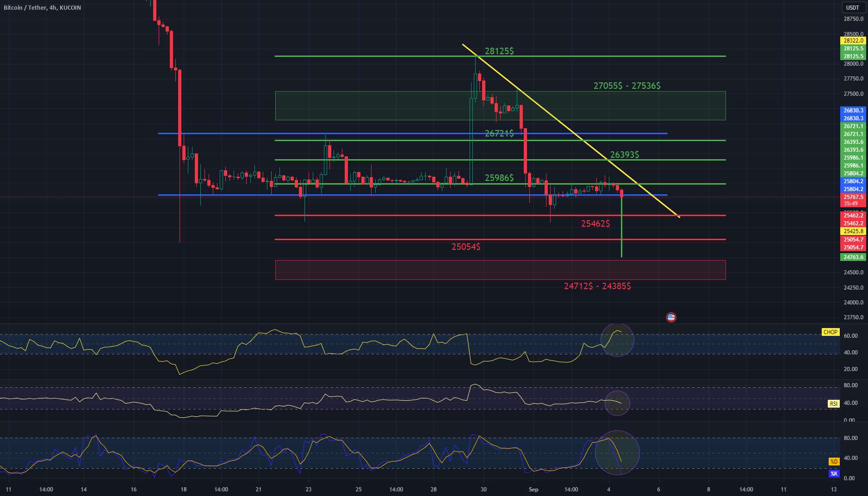Select the green resistance zone rectangle
The height and width of the screenshot is (496, 868).
click(x=500, y=105)
